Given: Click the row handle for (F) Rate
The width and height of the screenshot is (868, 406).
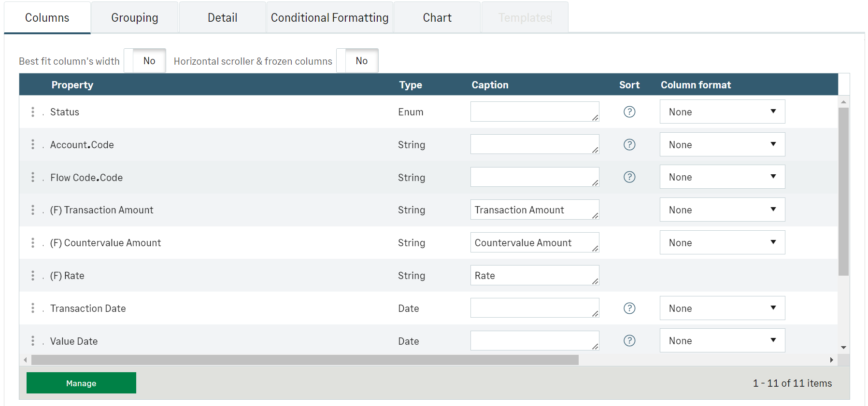Looking at the screenshot, I should pos(33,276).
